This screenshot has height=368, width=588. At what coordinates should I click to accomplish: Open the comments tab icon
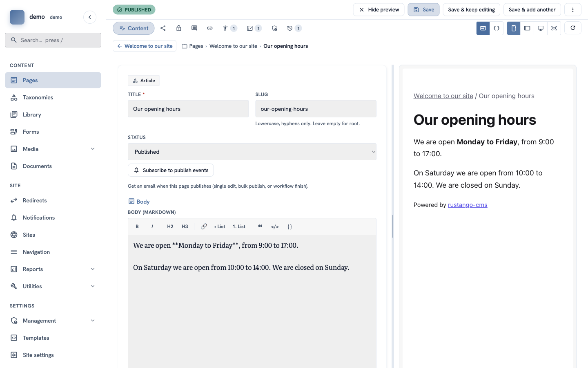[194, 28]
